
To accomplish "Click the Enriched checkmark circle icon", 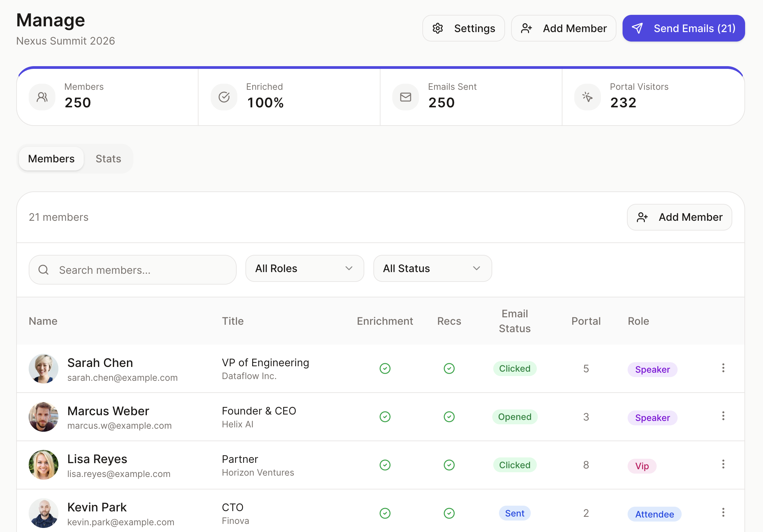I will point(223,97).
